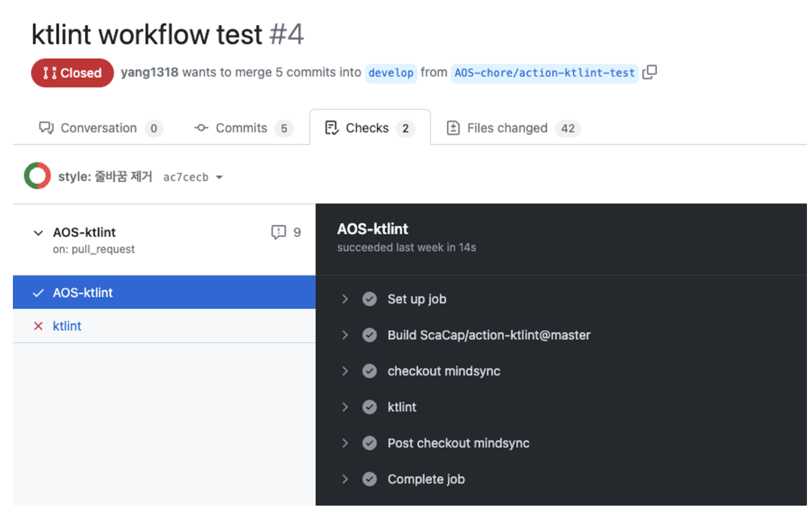Switch to the Commits tab

(x=243, y=128)
